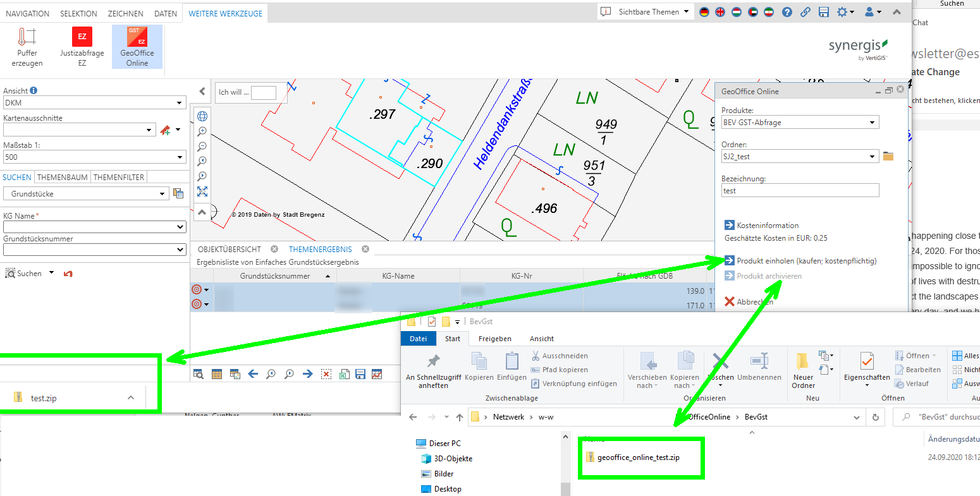This screenshot has height=496, width=980.
Task: Select the zoom-out magnifier tool
Action: (201, 147)
